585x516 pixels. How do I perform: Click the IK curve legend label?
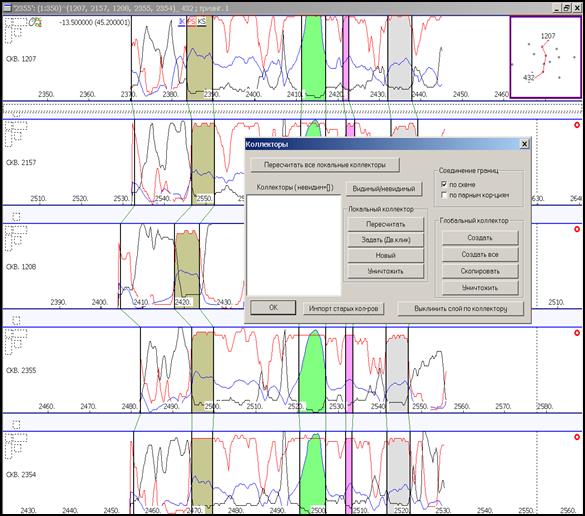[x=181, y=22]
